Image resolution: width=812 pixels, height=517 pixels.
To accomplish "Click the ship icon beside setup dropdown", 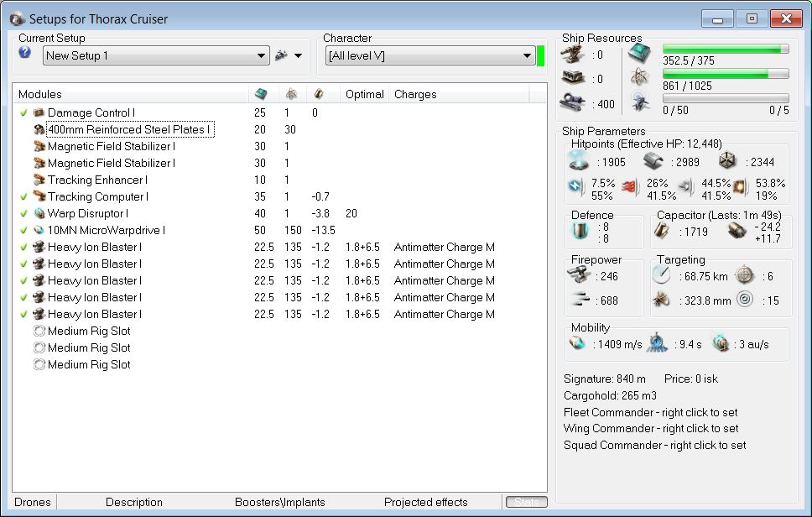I will click(281, 56).
